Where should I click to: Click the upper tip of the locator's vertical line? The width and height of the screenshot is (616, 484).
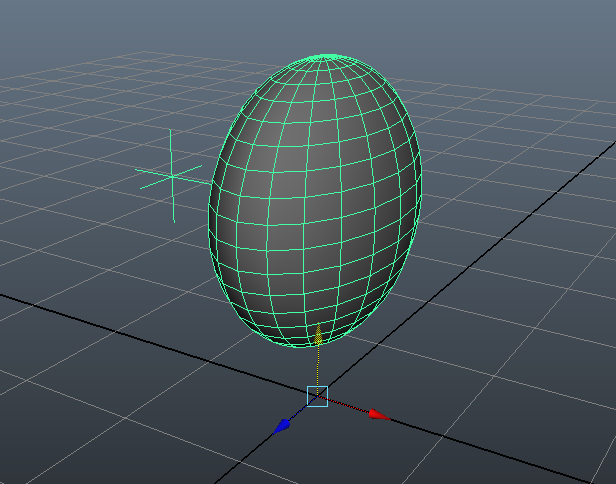171,130
